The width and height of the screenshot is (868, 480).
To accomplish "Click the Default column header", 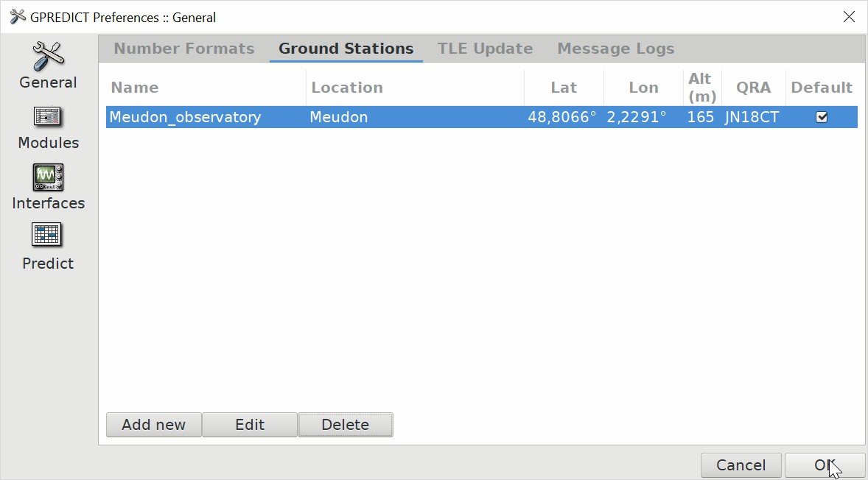I will click(822, 88).
